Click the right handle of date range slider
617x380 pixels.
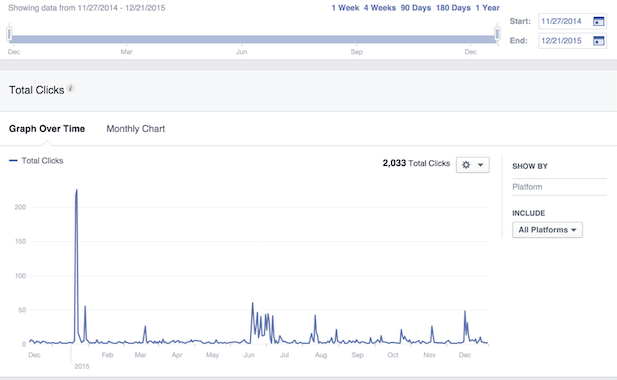pyautogui.click(x=497, y=34)
